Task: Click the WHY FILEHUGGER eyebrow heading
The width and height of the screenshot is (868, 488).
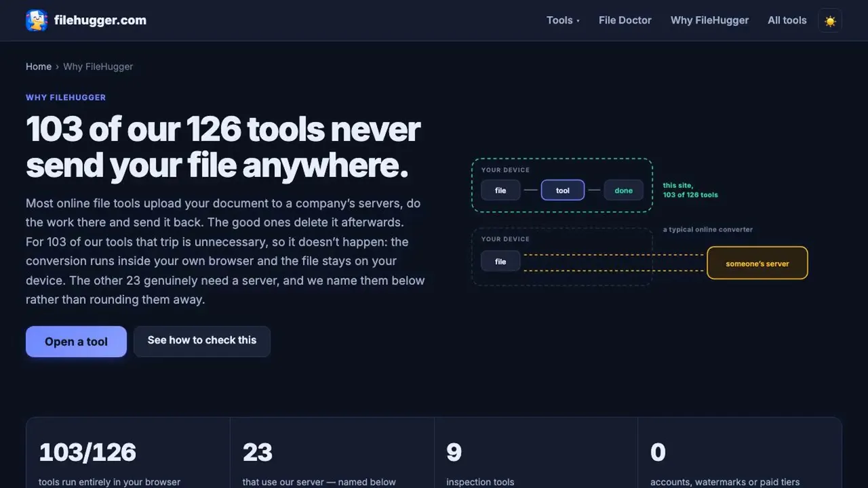Action: pos(66,98)
